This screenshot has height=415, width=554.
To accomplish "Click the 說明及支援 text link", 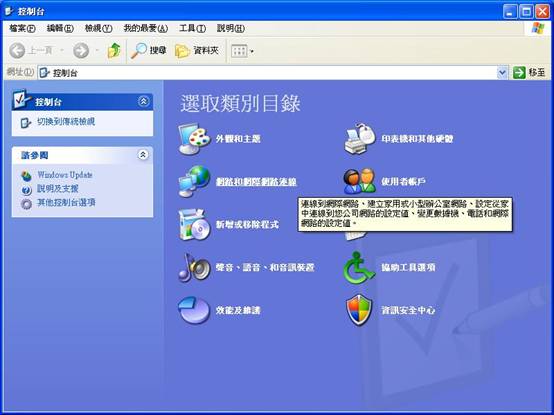I will pyautogui.click(x=58, y=189).
